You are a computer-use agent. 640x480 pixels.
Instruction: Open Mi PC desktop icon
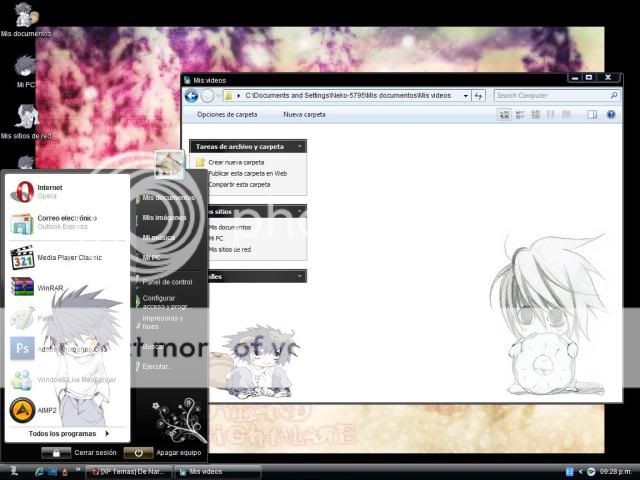[26, 72]
